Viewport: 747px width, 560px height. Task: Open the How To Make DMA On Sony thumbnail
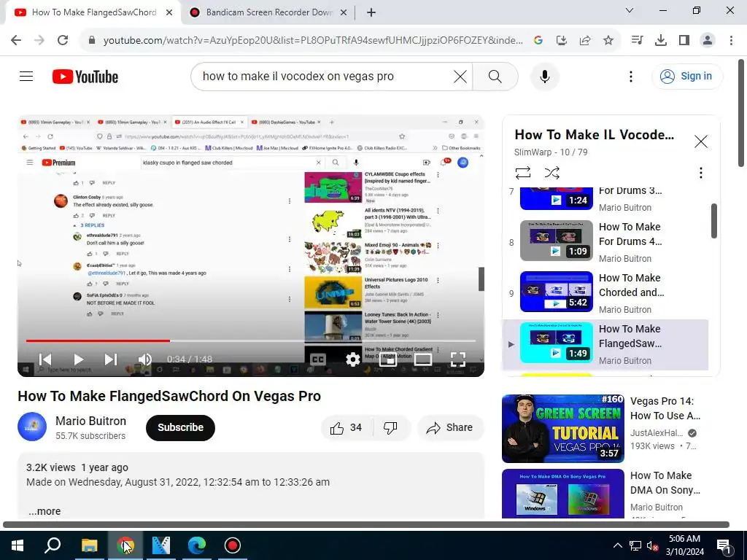(562, 494)
